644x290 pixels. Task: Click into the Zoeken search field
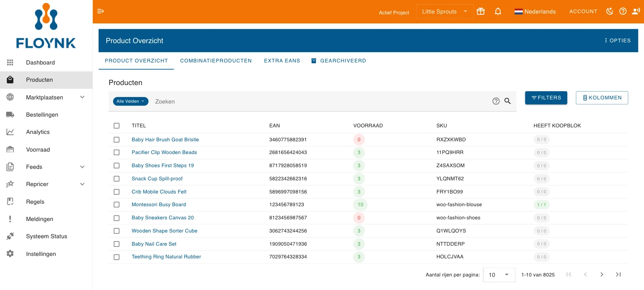coord(320,101)
